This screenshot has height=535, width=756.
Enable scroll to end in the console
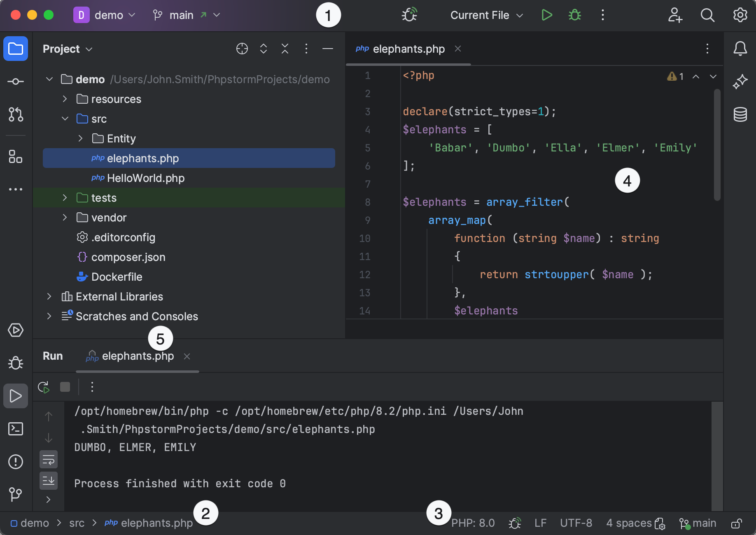click(48, 481)
